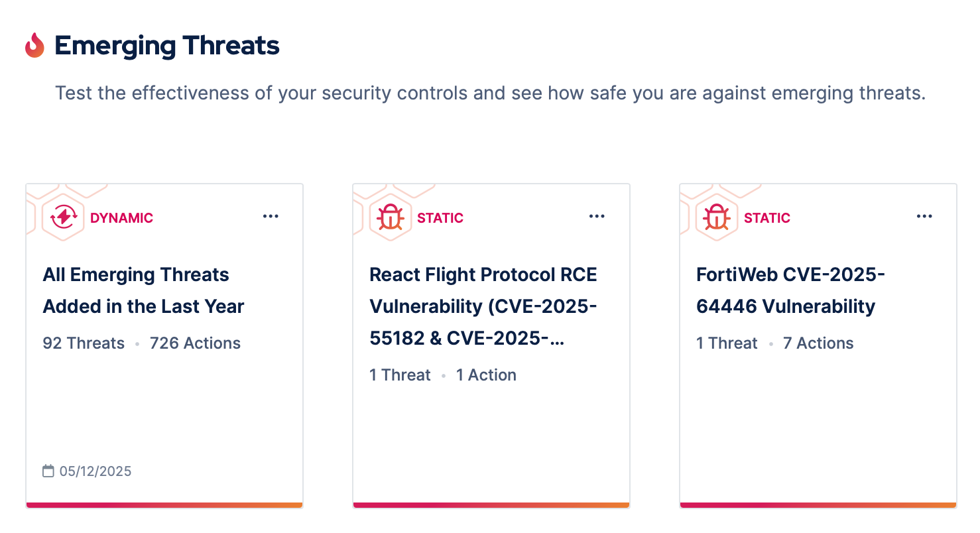Click the Emerging Threats heading

point(167,46)
